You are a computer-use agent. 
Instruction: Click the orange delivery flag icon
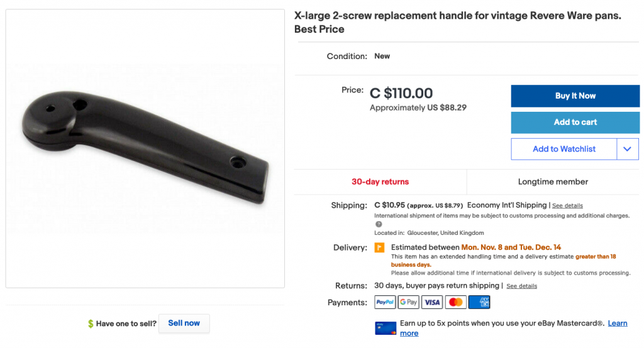379,247
